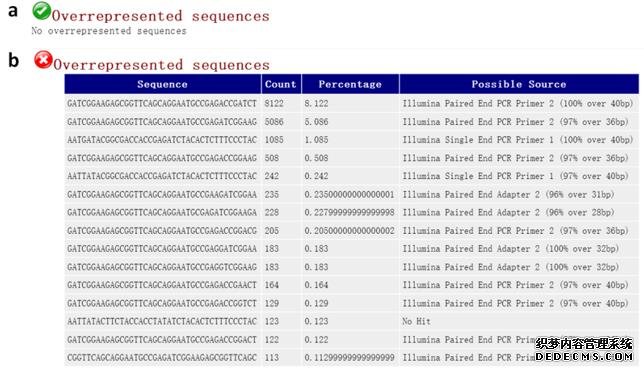The height and width of the screenshot is (371, 644).
Task: Click the red X fail icon
Action: point(43,60)
